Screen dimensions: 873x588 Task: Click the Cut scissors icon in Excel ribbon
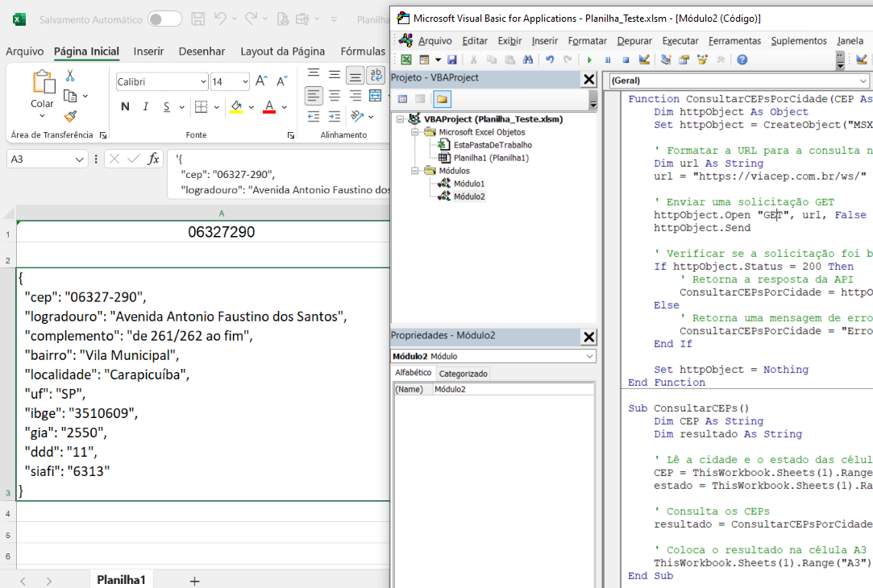pyautogui.click(x=70, y=75)
